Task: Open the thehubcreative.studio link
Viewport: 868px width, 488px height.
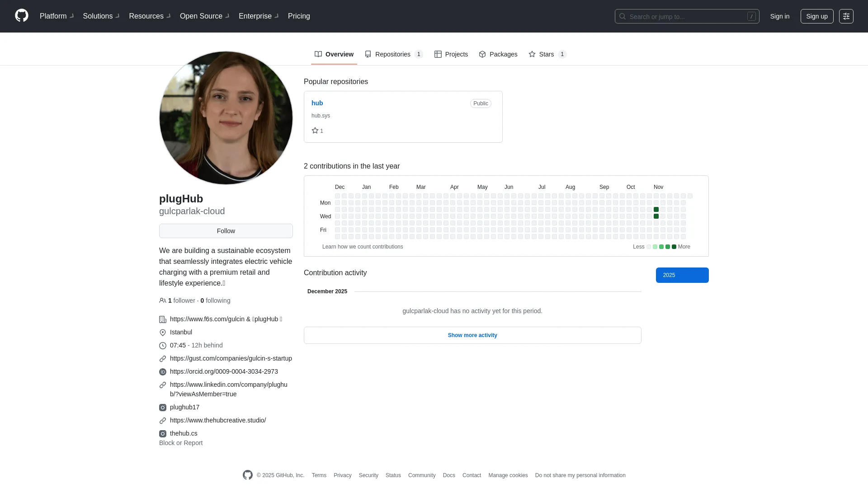Action: point(218,420)
